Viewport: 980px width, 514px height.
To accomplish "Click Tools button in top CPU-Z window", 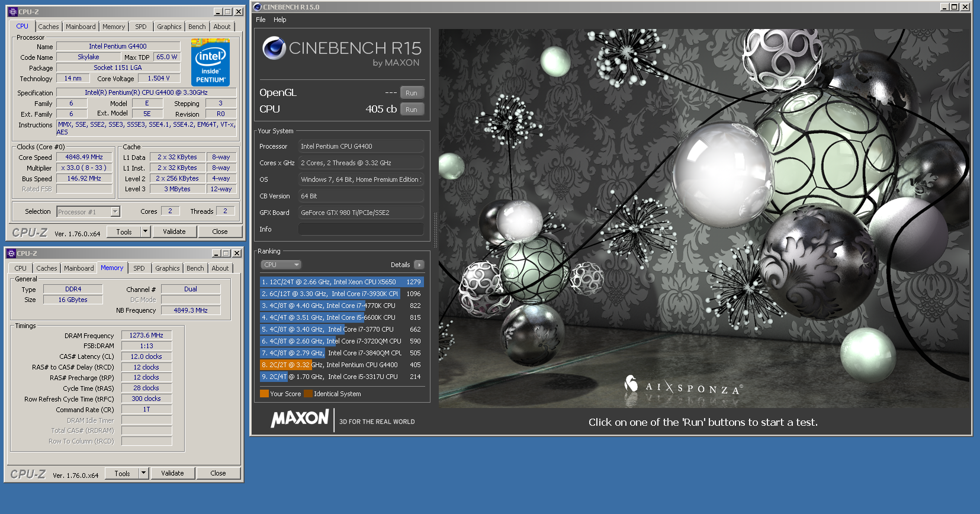I will tap(124, 232).
